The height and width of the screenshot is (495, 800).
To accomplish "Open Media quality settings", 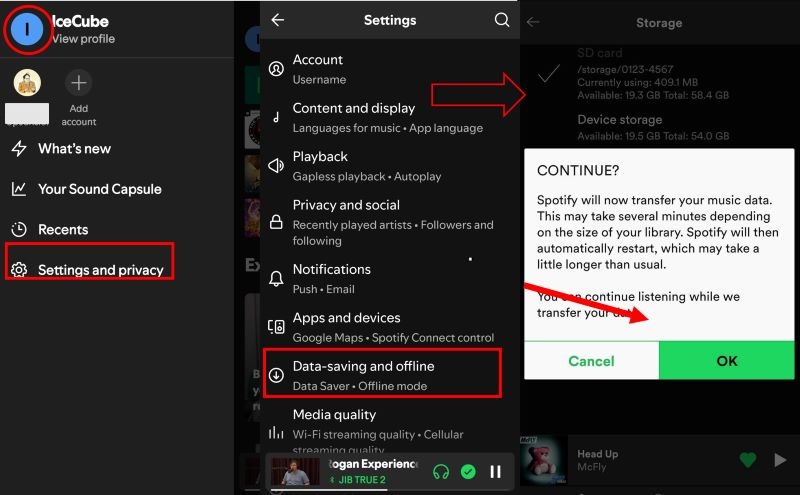I will pos(390,429).
